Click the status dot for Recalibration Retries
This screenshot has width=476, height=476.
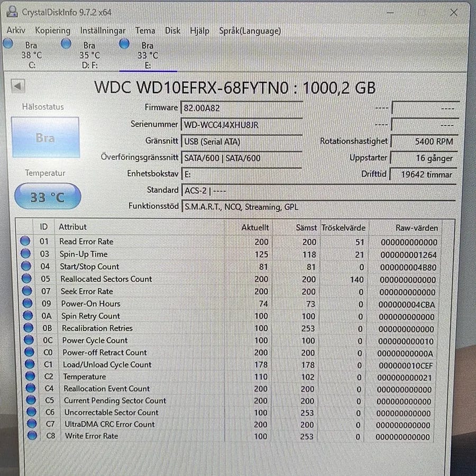pos(29,327)
